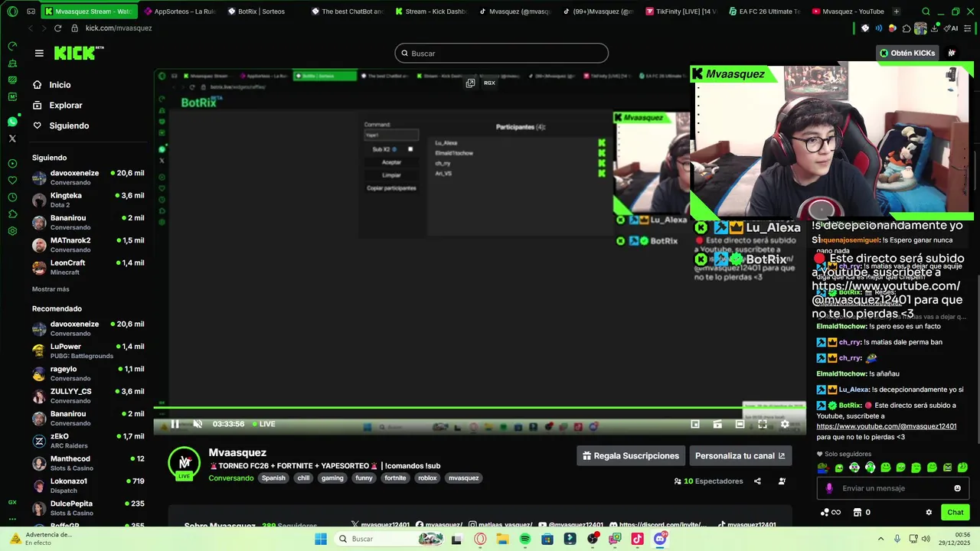Viewport: 980px width, 551px height.
Task: Toggle theater mode on the player
Action: 740,424
